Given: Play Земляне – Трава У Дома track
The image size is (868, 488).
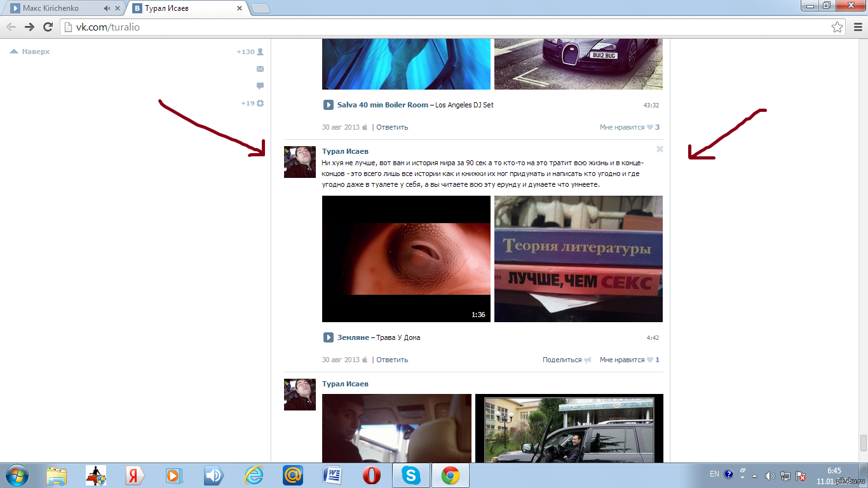Looking at the screenshot, I should click(329, 337).
